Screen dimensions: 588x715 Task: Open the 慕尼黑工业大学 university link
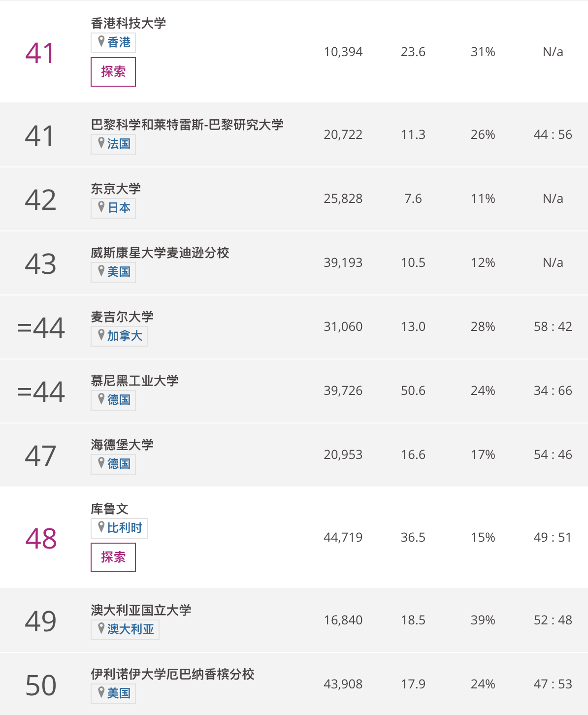point(134,381)
